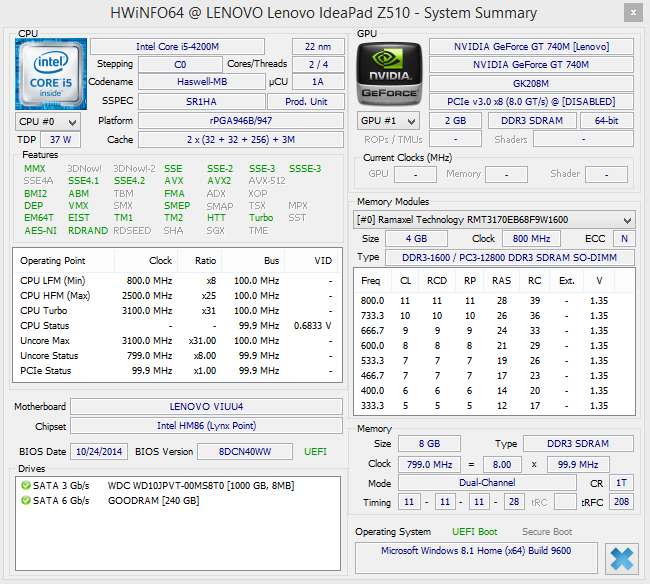Viewport: 650px width, 584px height.
Task: Click the GK208M GPU codename field
Action: coord(531,83)
